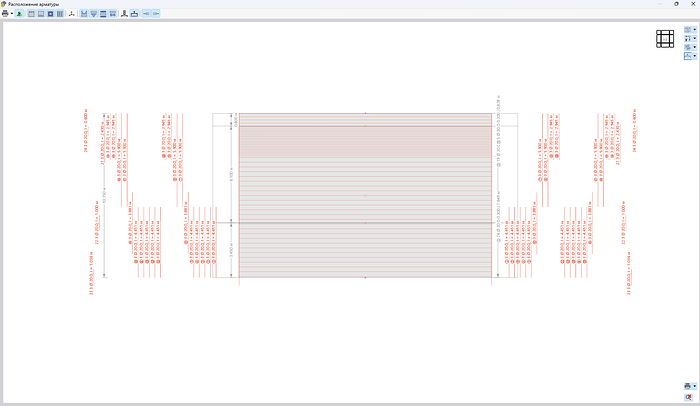The width and height of the screenshot is (700, 407).
Task: Click the axes icon in the top toolbar
Action: point(72,14)
